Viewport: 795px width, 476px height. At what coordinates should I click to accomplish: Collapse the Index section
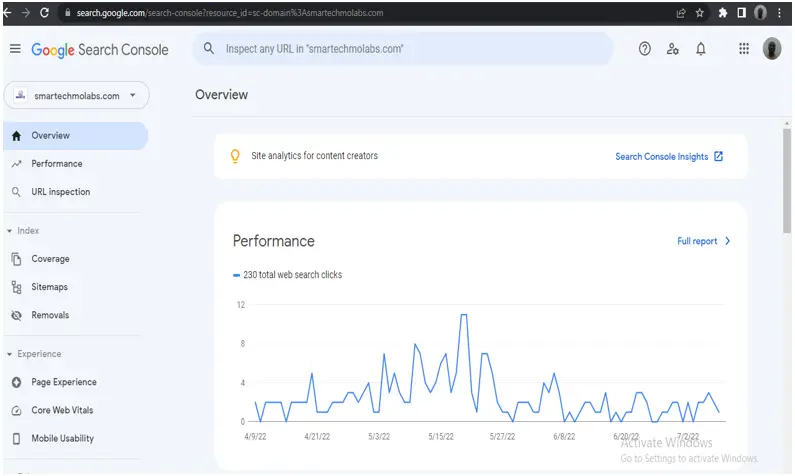(9, 231)
